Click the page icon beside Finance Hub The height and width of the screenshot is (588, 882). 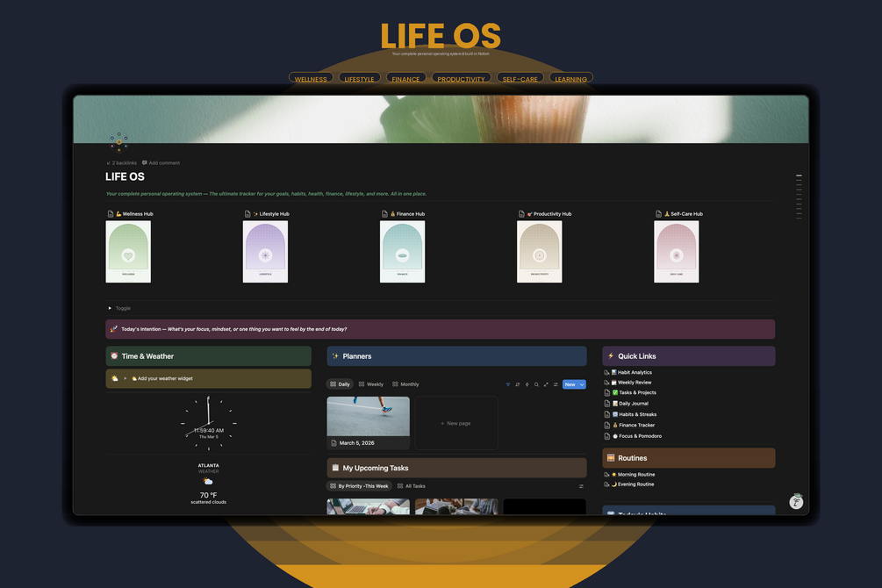pos(384,214)
